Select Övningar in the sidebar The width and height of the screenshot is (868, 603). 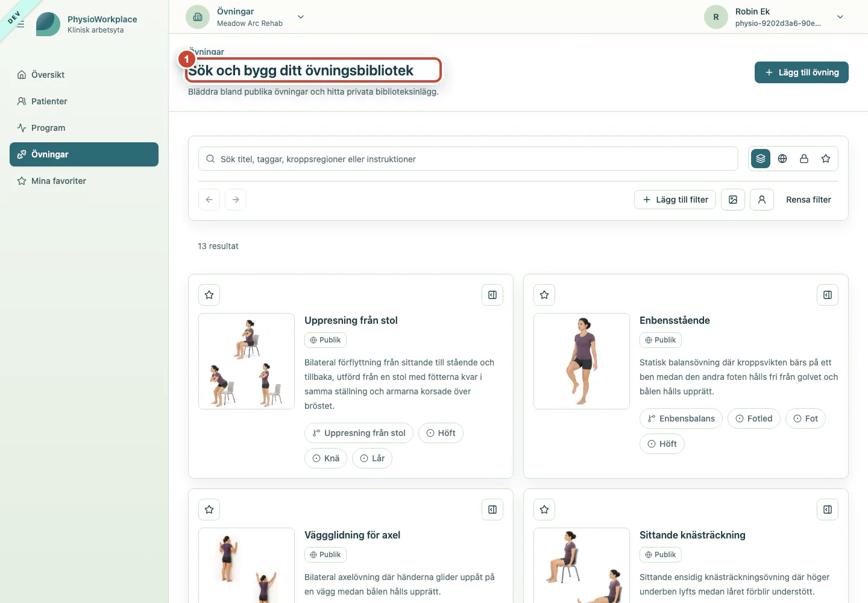(x=84, y=154)
